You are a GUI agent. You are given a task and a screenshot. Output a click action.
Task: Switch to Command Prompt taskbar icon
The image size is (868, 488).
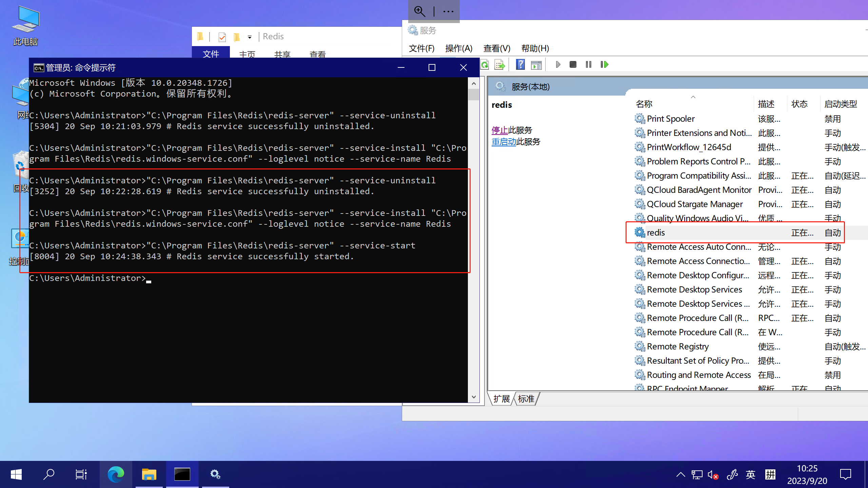pos(182,474)
